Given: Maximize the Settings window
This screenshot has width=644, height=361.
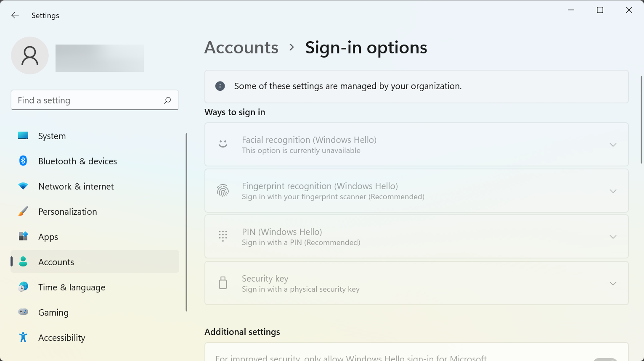Looking at the screenshot, I should 600,10.
